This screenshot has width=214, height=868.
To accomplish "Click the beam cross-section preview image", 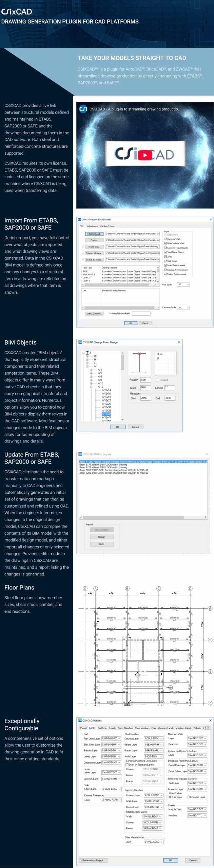I will (139, 363).
